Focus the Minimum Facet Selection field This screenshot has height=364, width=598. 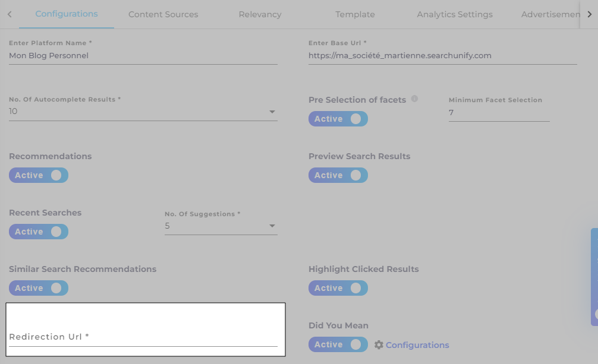point(499,112)
